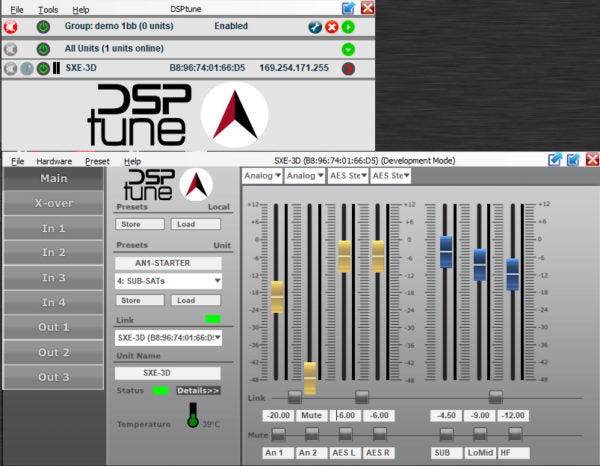The image size is (600, 466).
Task: Click the red arrow icon on the SXE-3D row
Action: (x=348, y=69)
